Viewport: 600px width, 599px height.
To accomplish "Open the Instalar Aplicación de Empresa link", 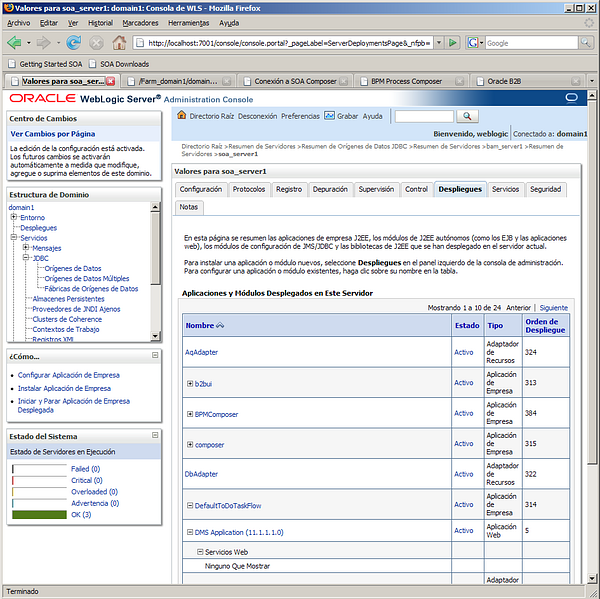I will tap(64, 388).
